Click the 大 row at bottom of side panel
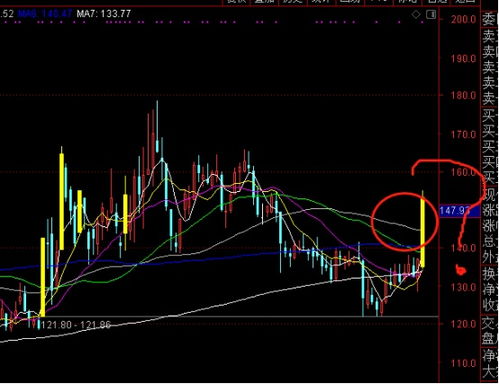The image size is (499, 384). click(490, 372)
